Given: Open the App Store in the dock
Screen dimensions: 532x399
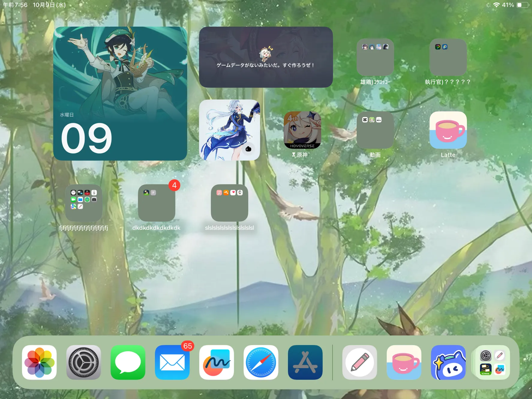Looking at the screenshot, I should [x=305, y=362].
